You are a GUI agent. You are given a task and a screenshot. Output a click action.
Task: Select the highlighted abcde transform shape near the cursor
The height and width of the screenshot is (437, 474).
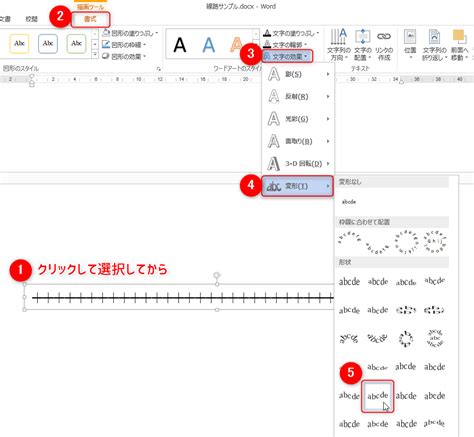[378, 396]
